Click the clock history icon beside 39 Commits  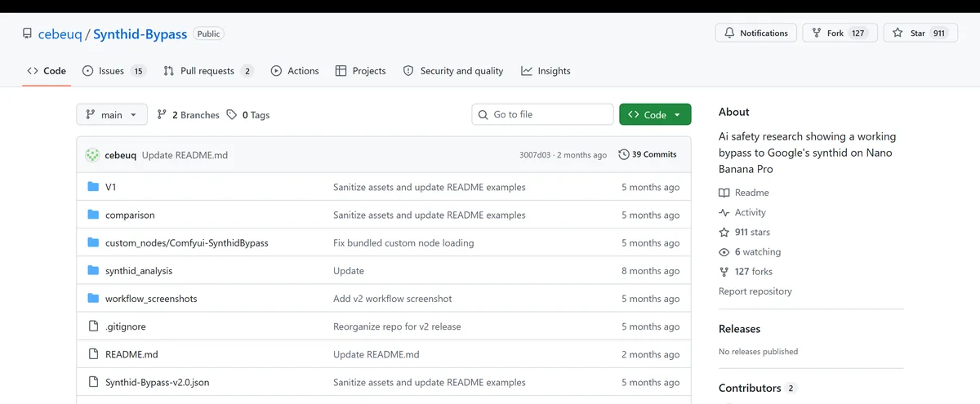tap(624, 154)
